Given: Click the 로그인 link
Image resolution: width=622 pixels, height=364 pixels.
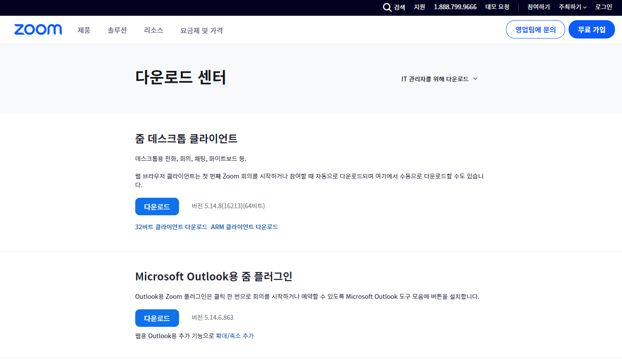Looking at the screenshot, I should pos(604,7).
